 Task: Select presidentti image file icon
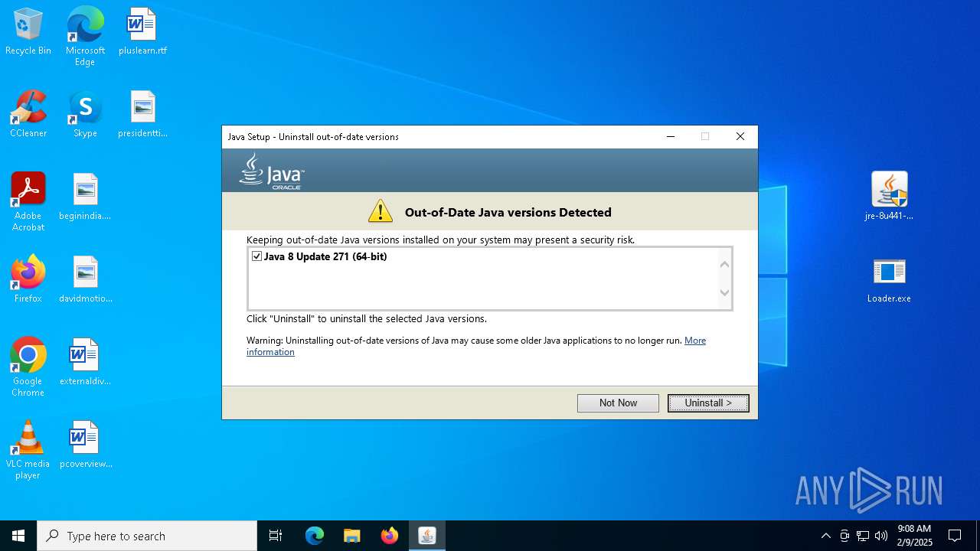pos(142,114)
